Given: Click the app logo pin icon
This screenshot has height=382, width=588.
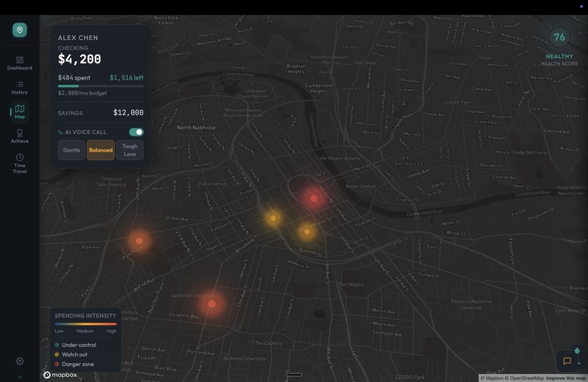Looking at the screenshot, I should [20, 30].
